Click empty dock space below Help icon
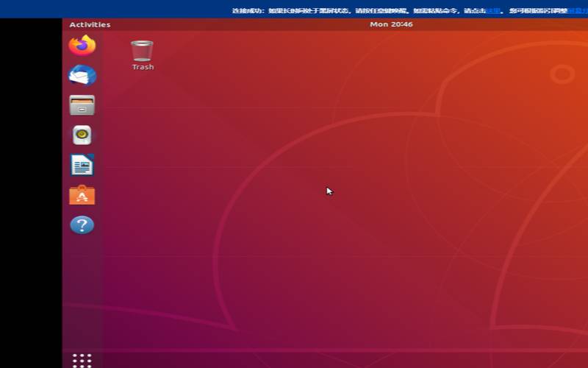The width and height of the screenshot is (588, 368). [x=82, y=294]
